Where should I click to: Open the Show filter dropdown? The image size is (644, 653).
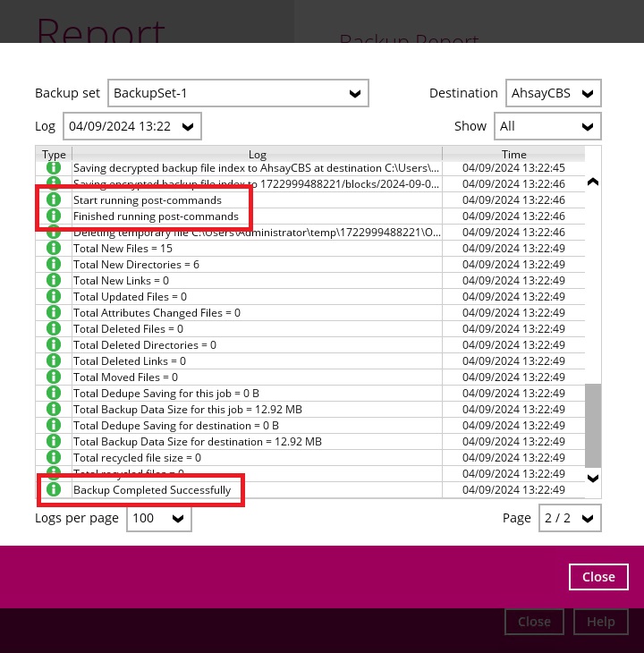547,126
